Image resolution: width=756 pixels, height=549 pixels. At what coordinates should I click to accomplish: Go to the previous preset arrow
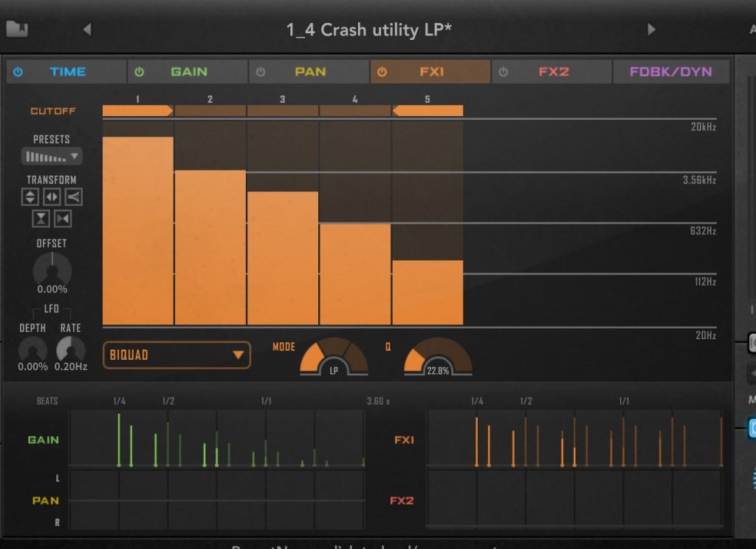click(x=86, y=30)
